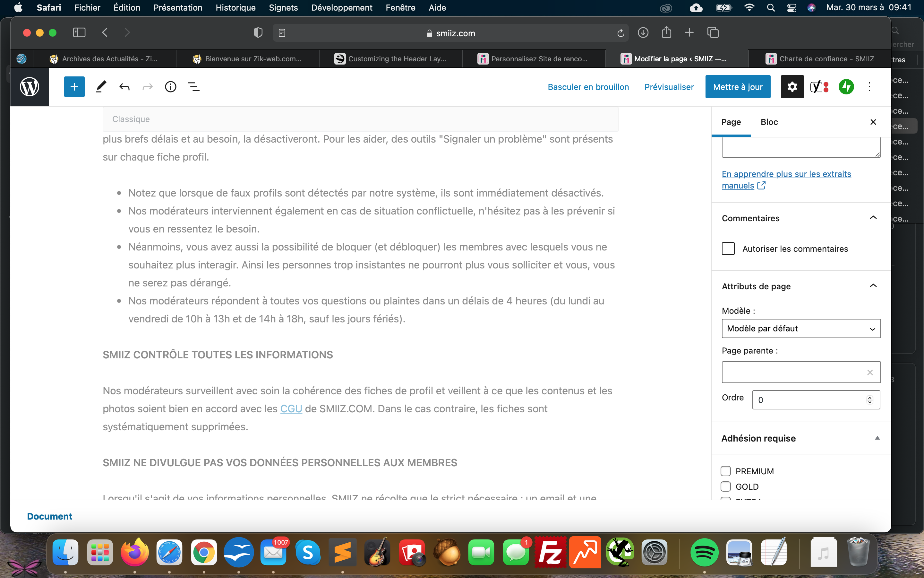Click heading SMIIZ CONTRÔLE TOUTES LES INFORMATIONS
This screenshot has height=578, width=924.
(218, 355)
